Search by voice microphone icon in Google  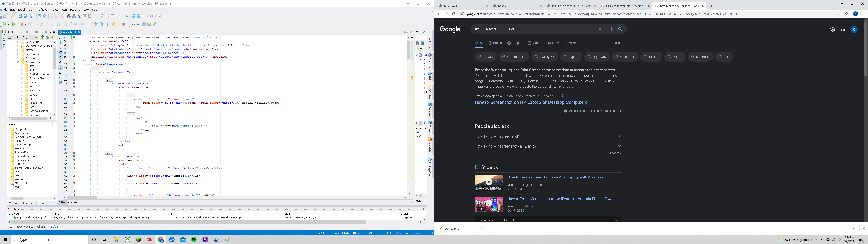coord(611,29)
